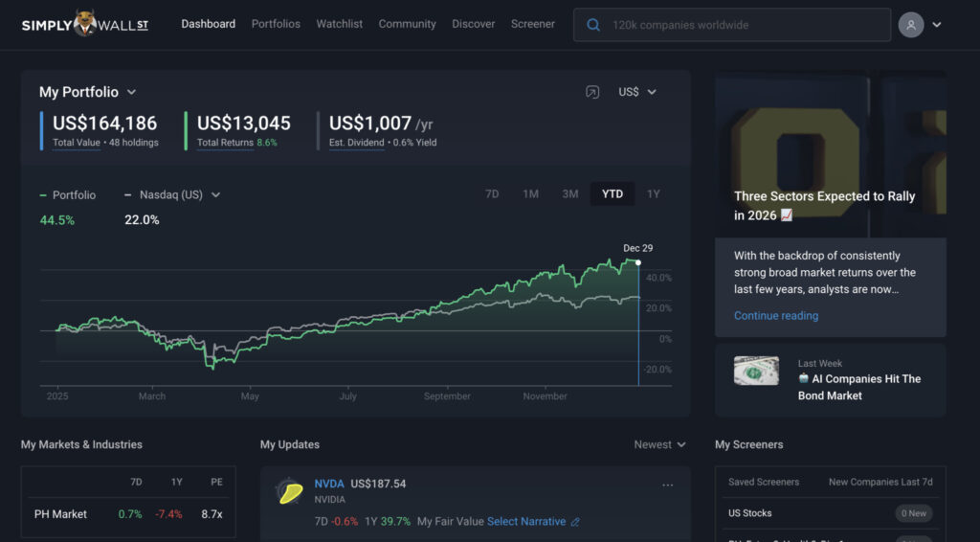Open the US$ currency dropdown
Viewport: 980px width, 542px height.
click(637, 92)
